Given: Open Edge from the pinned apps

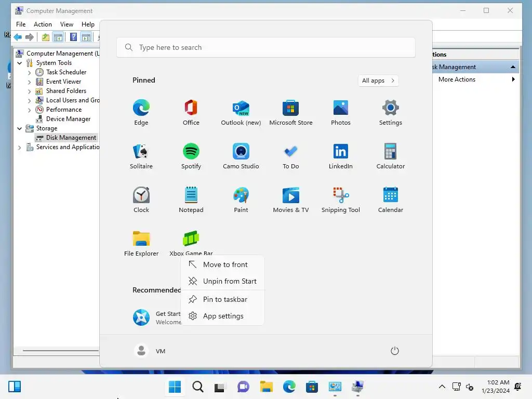Looking at the screenshot, I should (x=141, y=113).
